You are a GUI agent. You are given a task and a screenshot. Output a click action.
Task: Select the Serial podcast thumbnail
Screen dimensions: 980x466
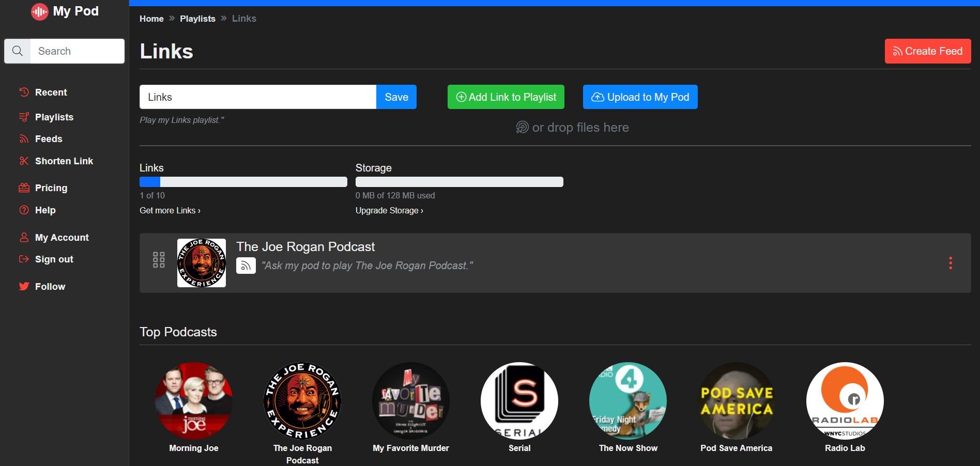pyautogui.click(x=519, y=401)
